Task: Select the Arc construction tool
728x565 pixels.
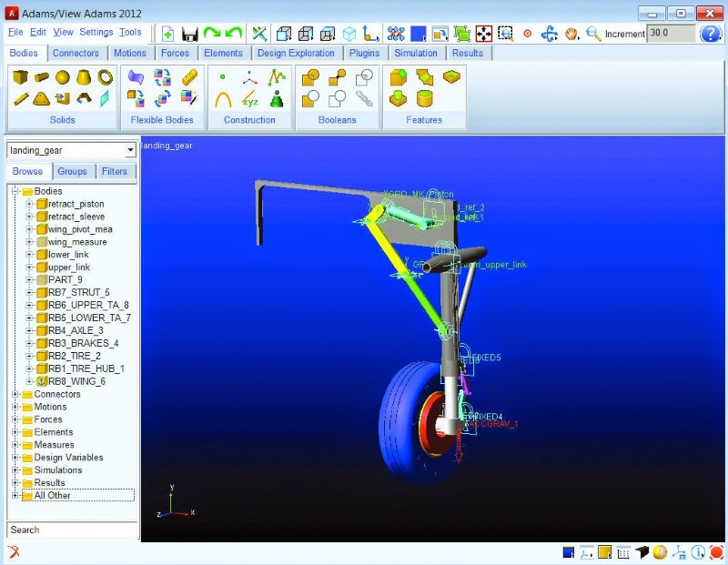Action: click(223, 99)
